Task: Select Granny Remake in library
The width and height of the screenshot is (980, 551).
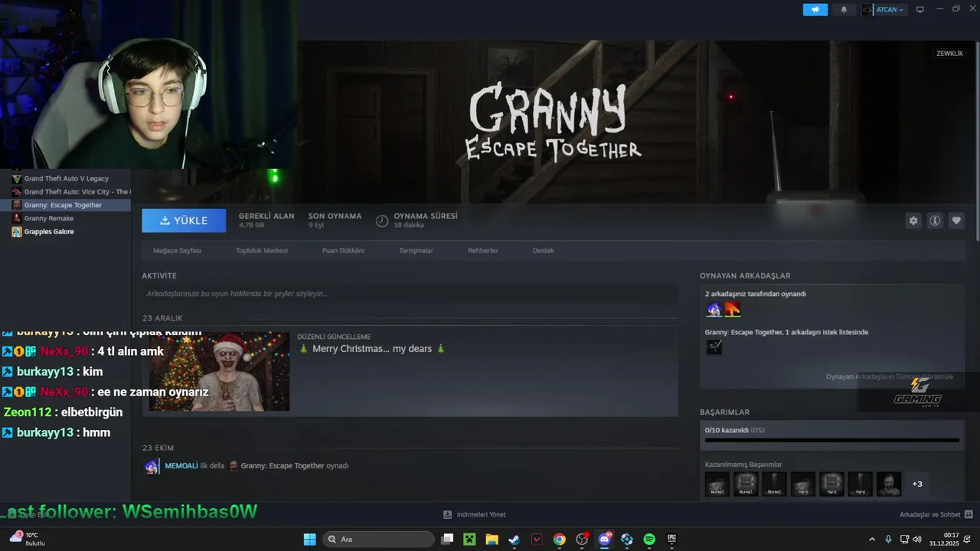Action: pos(48,218)
